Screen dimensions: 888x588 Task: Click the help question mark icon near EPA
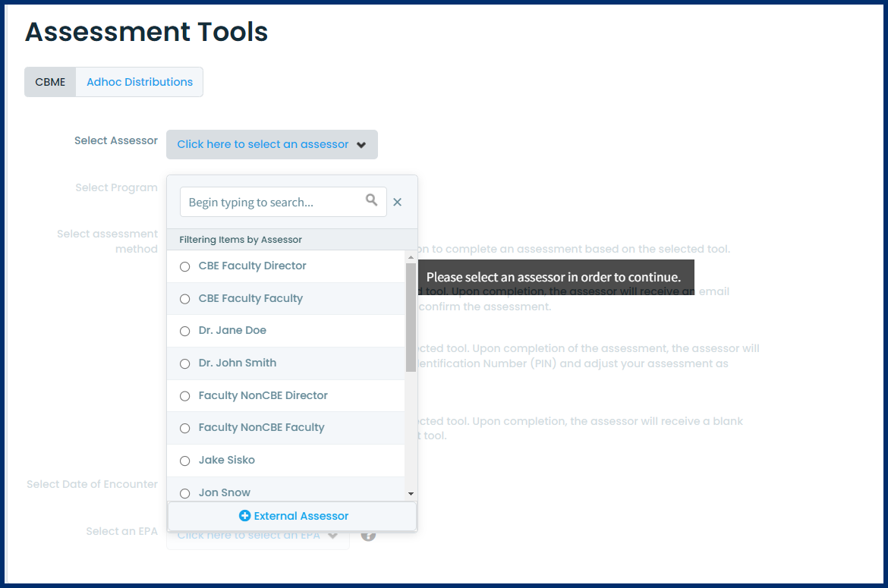point(368,535)
